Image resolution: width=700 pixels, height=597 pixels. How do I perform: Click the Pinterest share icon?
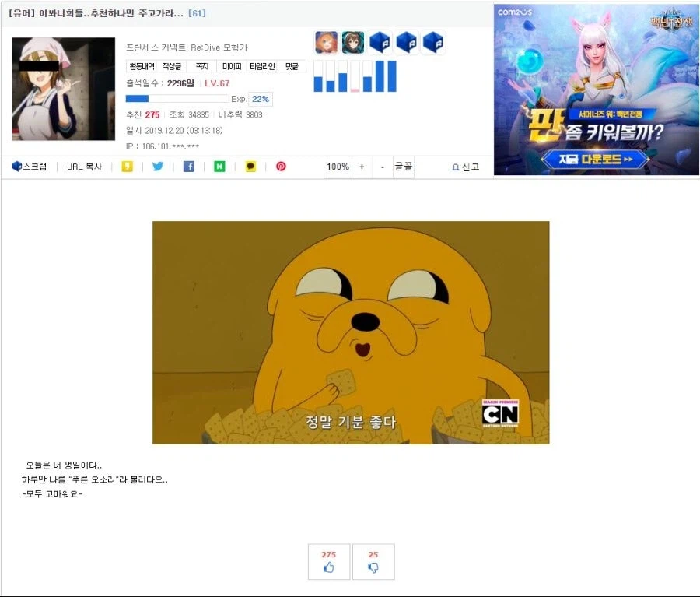[x=280, y=167]
